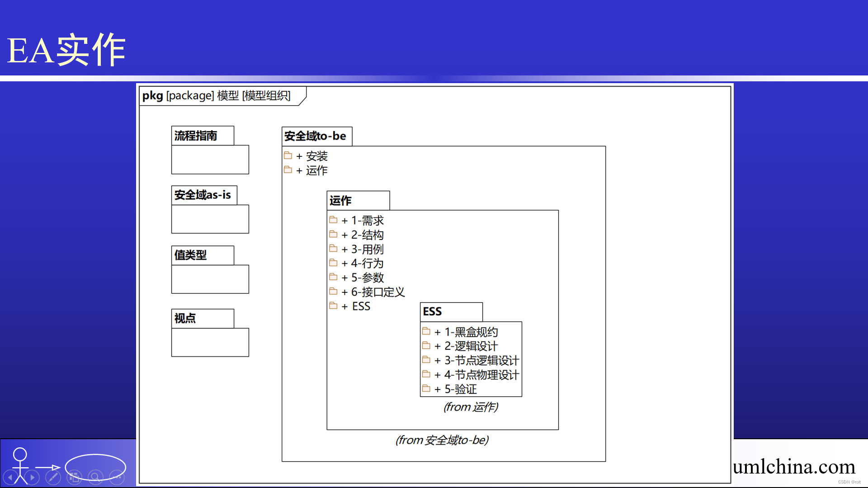Open the see-all-slides view icon

coord(74,477)
